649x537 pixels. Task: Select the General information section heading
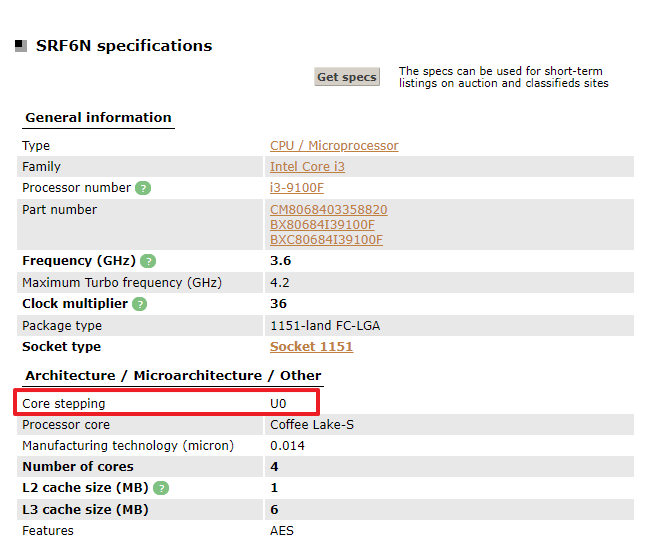pyautogui.click(x=98, y=118)
